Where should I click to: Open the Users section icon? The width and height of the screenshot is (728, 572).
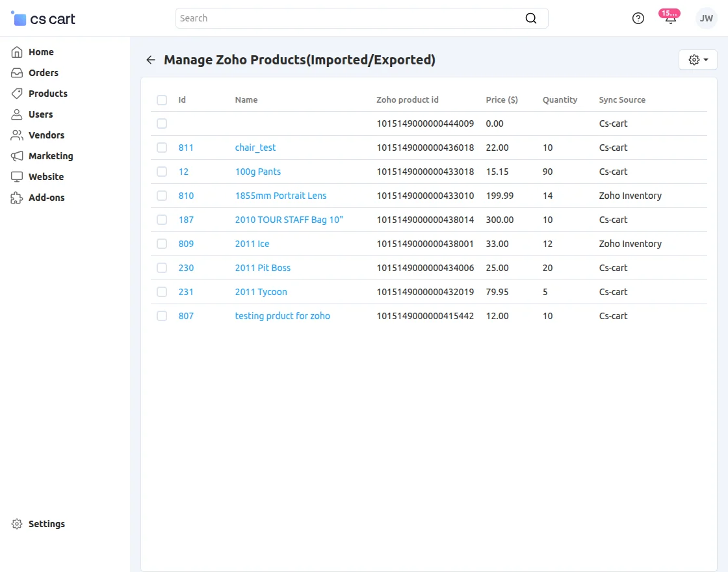coord(16,114)
